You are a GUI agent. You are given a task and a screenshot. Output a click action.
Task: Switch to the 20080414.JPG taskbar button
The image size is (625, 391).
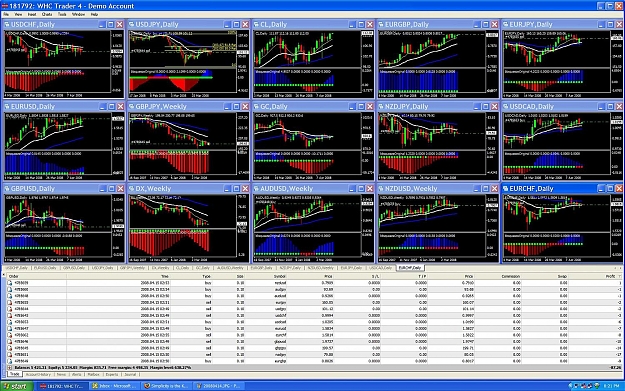coord(219,386)
